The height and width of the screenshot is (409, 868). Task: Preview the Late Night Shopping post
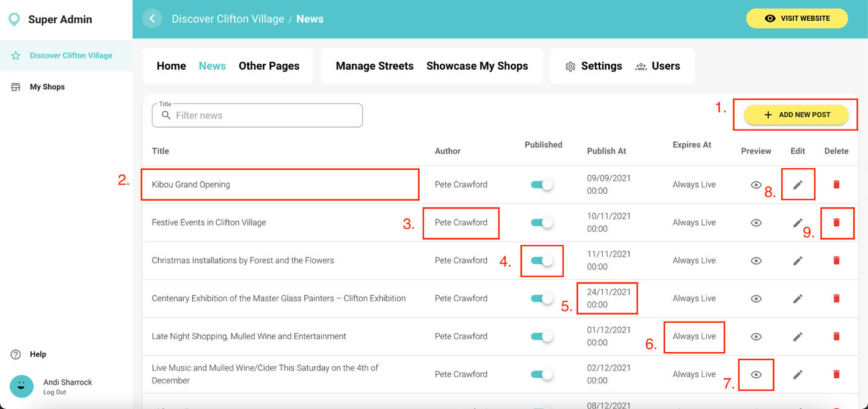point(756,337)
